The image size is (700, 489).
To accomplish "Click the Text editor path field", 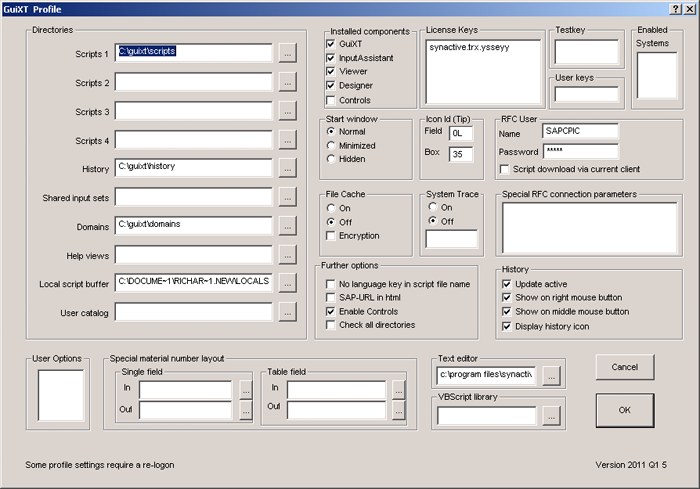I will [487, 375].
